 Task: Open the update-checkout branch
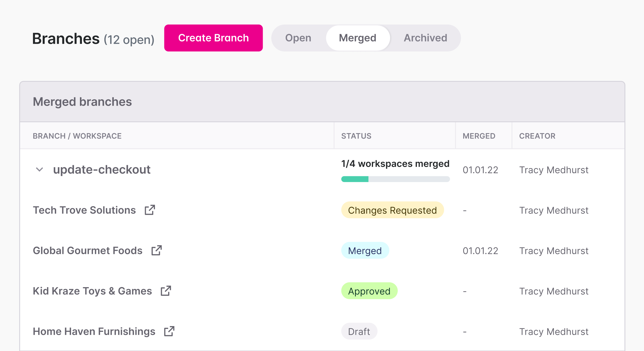102,169
